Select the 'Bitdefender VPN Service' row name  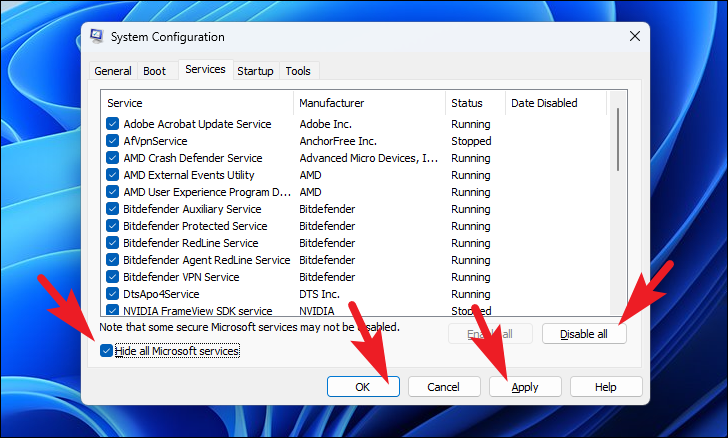pos(181,277)
